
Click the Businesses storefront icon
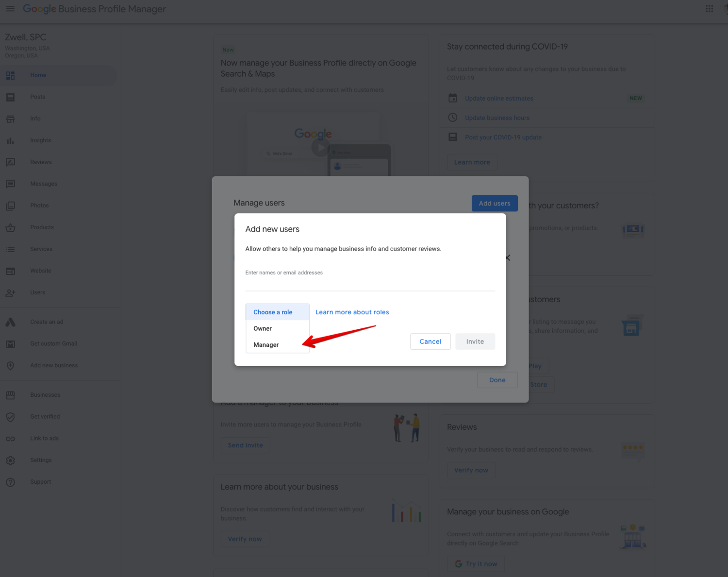click(x=10, y=395)
